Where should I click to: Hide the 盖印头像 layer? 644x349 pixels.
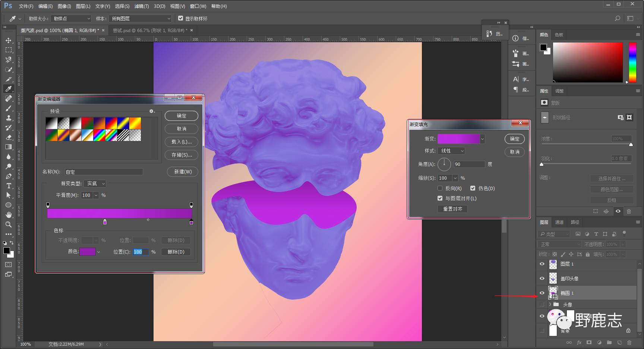[542, 279]
